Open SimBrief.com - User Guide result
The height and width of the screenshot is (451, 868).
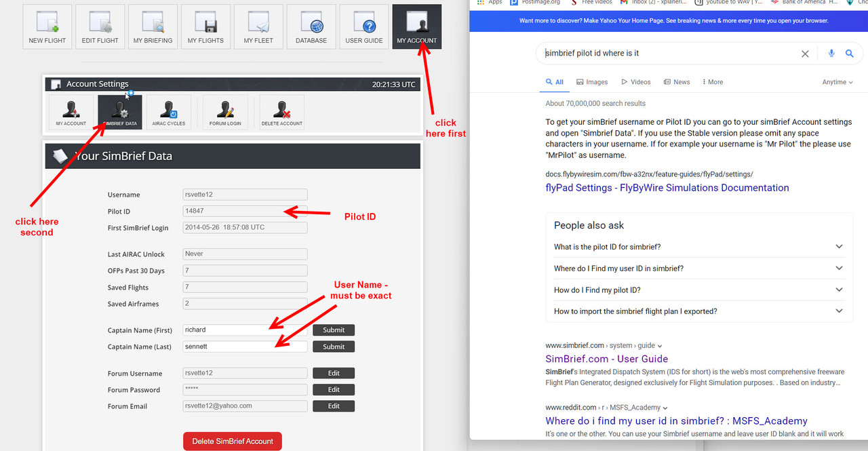pyautogui.click(x=607, y=359)
